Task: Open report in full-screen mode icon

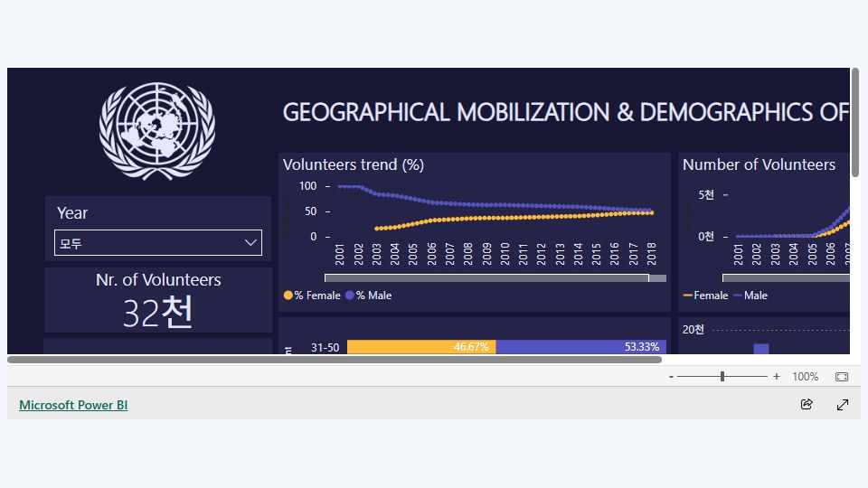Action: (843, 405)
